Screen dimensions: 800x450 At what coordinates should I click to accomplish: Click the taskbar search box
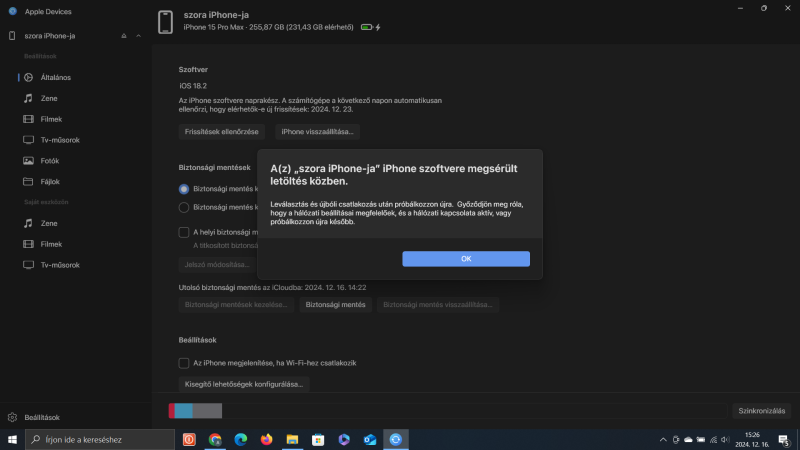[x=100, y=439]
